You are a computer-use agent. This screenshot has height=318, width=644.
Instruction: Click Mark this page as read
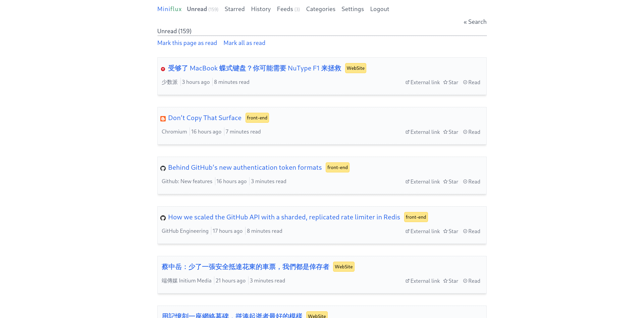187,43
